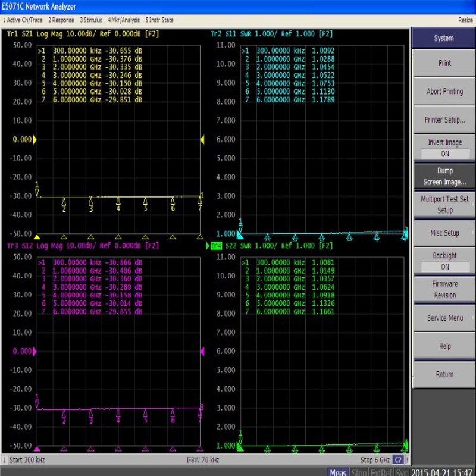
Task: Select marker 6 on the yellow S21 trace
Action: tap(173, 203)
